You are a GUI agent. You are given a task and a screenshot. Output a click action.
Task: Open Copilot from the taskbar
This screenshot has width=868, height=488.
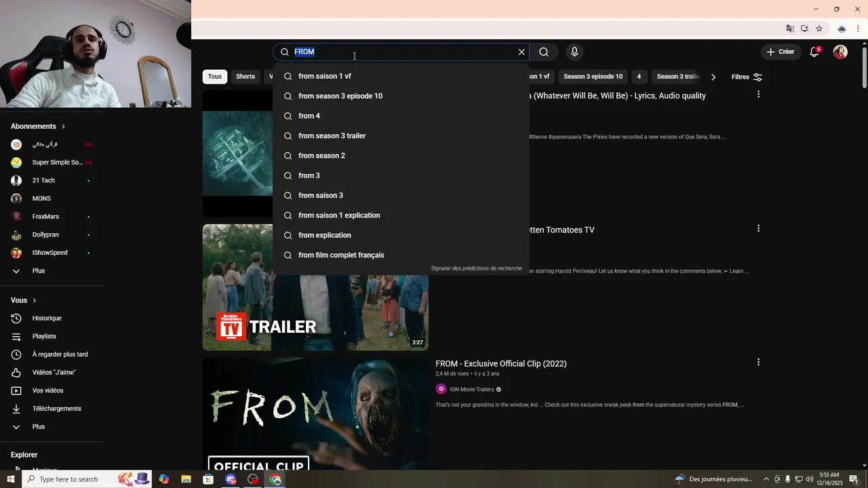[x=164, y=479]
